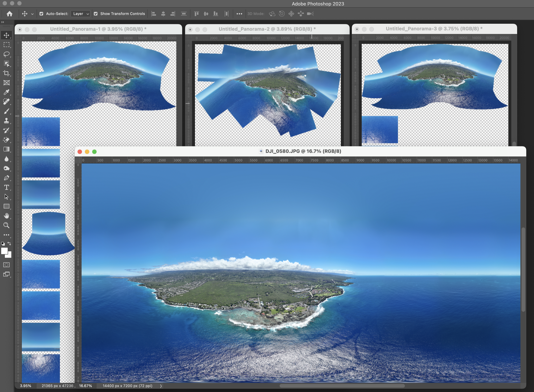This screenshot has width=534, height=392.
Task: Select the Zoom tool
Action: click(x=7, y=225)
